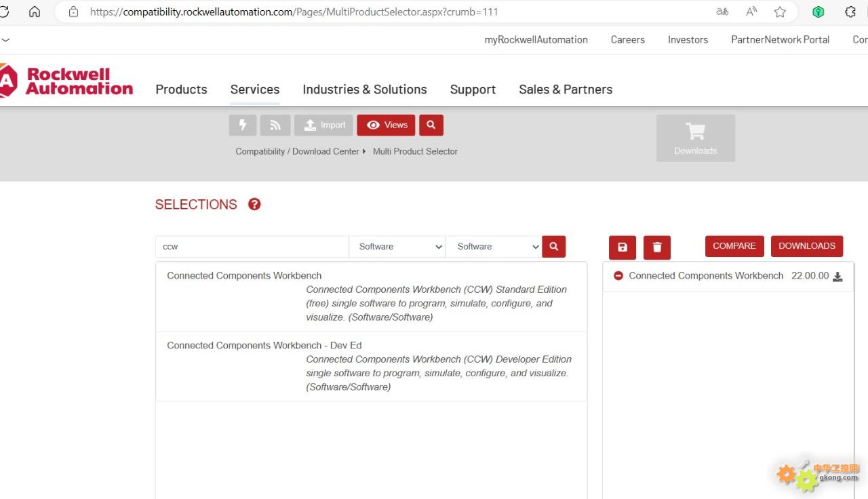Open the Careers link
This screenshot has width=868, height=499.
pyautogui.click(x=628, y=40)
